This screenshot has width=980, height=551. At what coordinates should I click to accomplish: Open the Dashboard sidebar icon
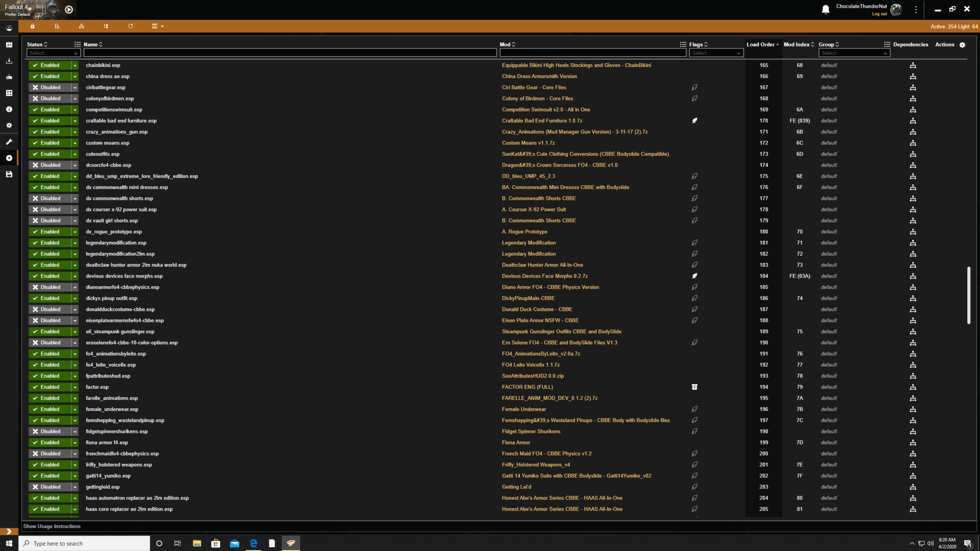point(9,29)
